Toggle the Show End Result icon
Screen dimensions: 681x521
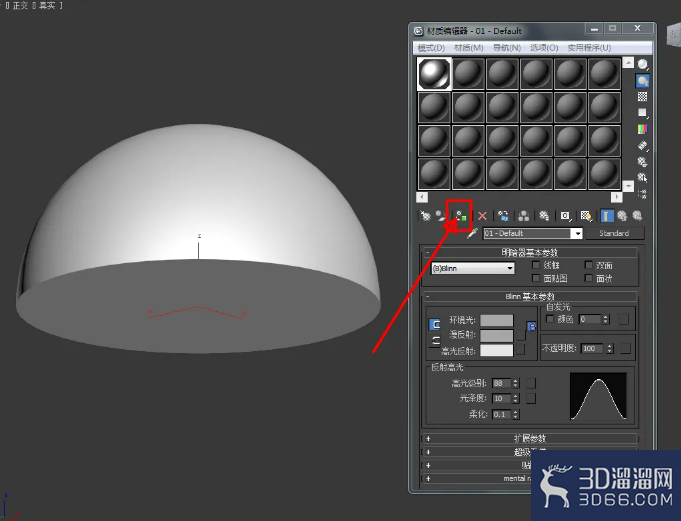tap(607, 216)
